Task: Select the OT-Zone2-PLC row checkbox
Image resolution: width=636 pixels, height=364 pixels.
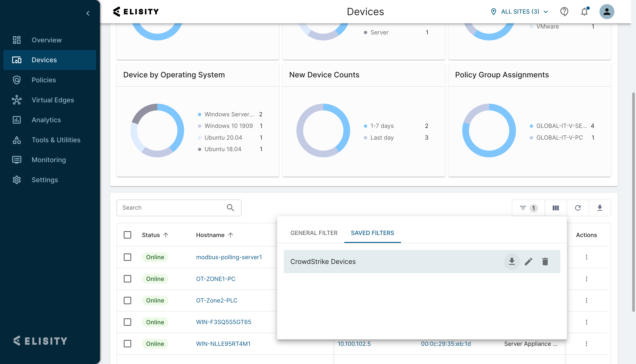Action: coord(127,300)
